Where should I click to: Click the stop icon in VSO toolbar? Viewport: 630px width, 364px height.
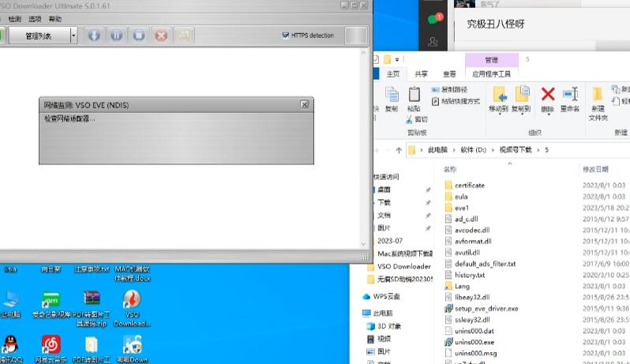point(139,36)
